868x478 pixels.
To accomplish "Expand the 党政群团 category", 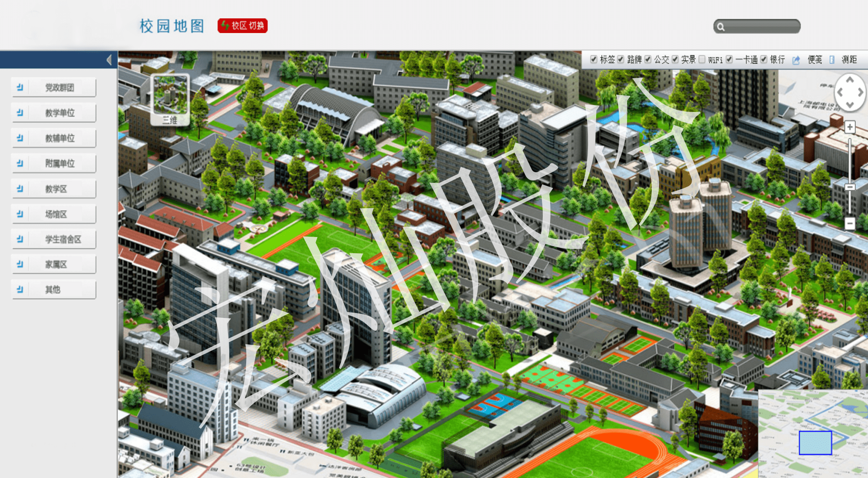I will tap(54, 87).
